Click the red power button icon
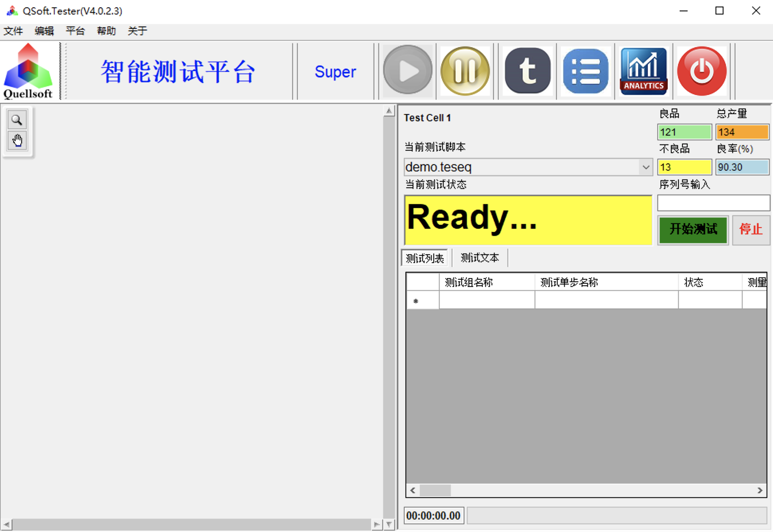This screenshot has width=773, height=532. click(701, 71)
